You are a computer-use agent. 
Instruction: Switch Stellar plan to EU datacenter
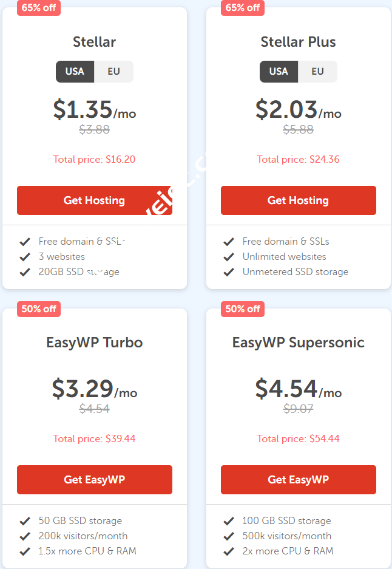point(114,72)
